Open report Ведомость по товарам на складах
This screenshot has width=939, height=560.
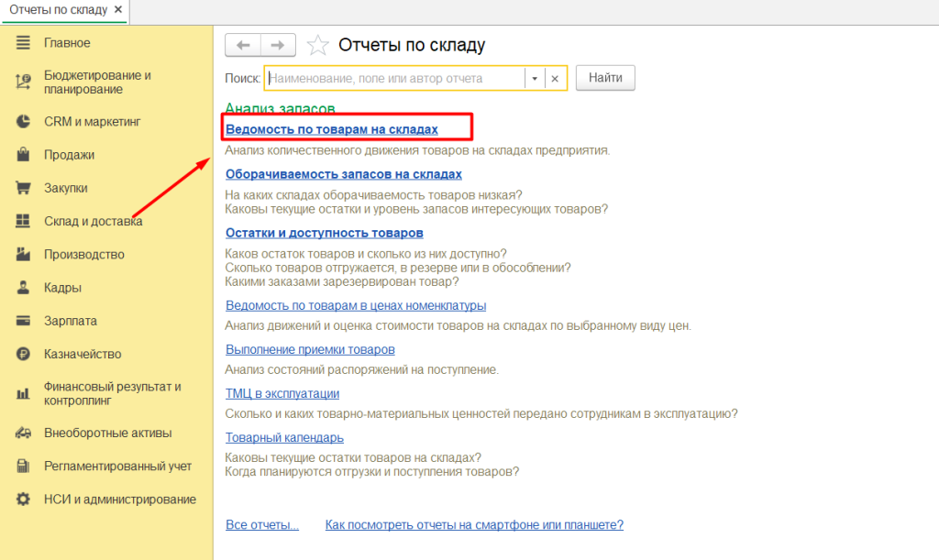332,129
